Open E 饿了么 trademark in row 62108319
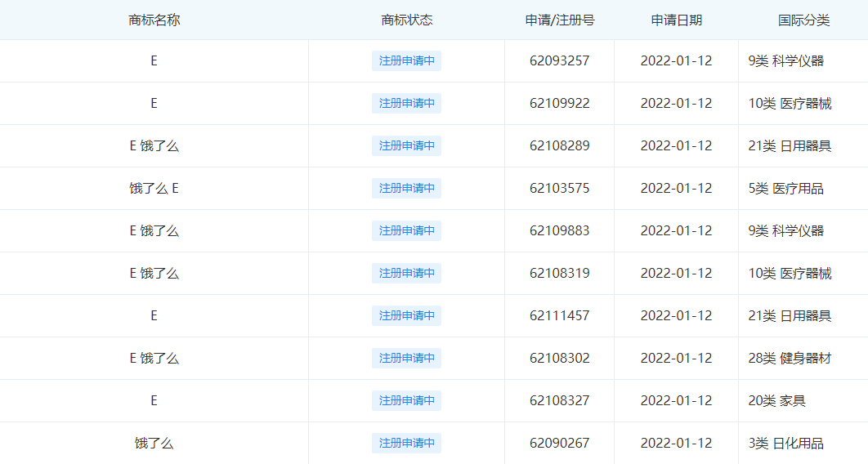 pyautogui.click(x=154, y=273)
